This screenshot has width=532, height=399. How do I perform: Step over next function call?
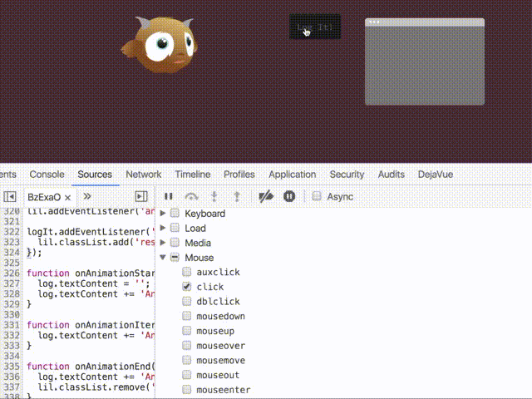click(191, 197)
